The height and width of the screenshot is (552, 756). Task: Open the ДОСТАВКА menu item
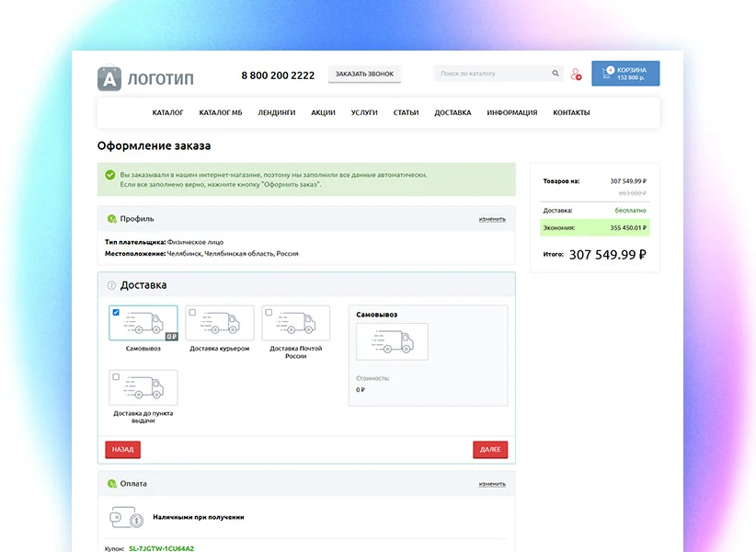click(x=452, y=113)
